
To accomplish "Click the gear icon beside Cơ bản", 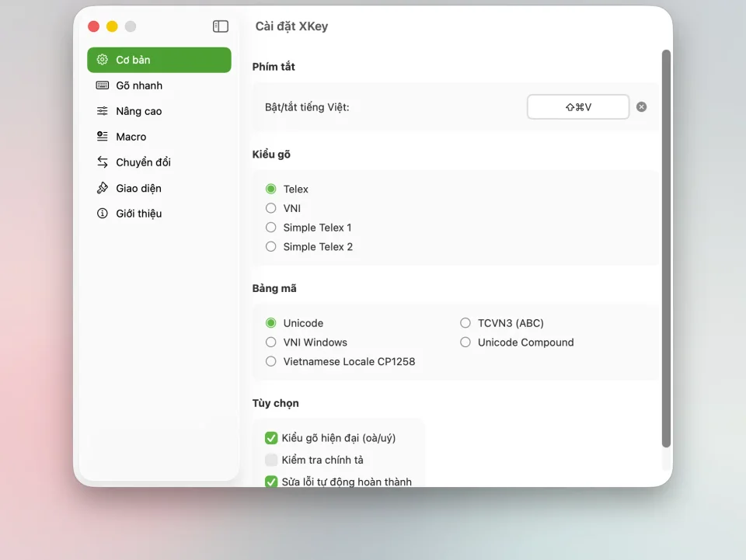I will coord(103,60).
